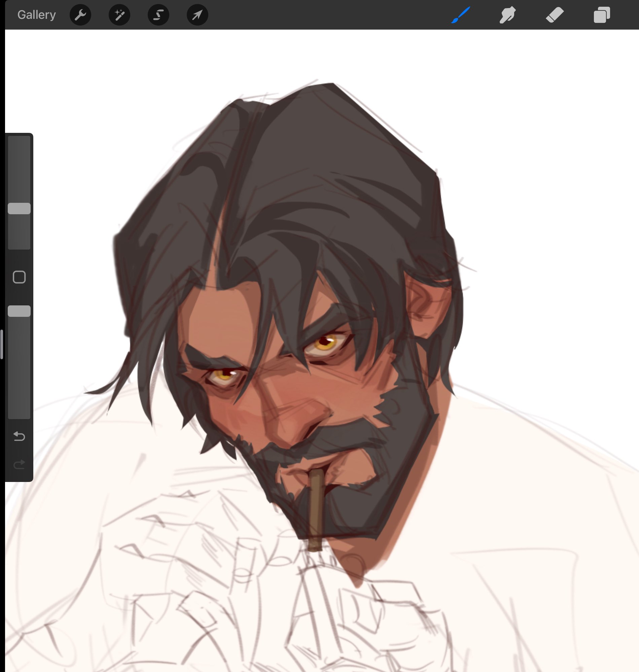Select the Smudge tool

point(507,15)
